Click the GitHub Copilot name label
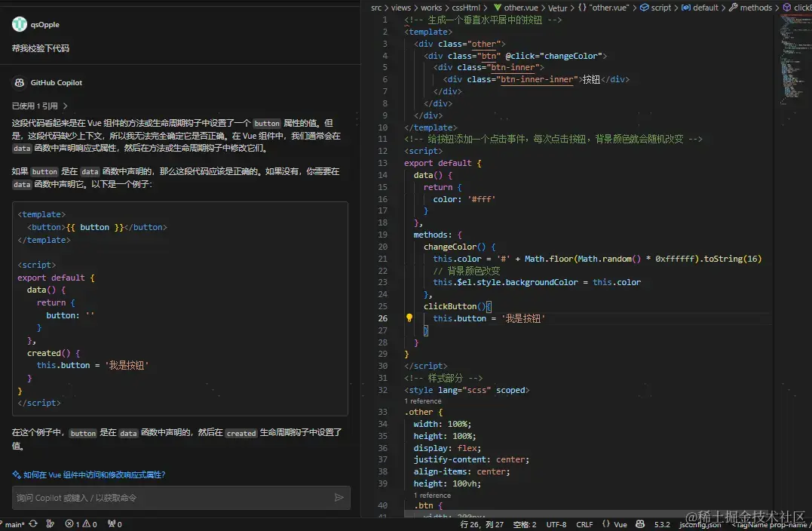The width and height of the screenshot is (812, 531). 56,82
